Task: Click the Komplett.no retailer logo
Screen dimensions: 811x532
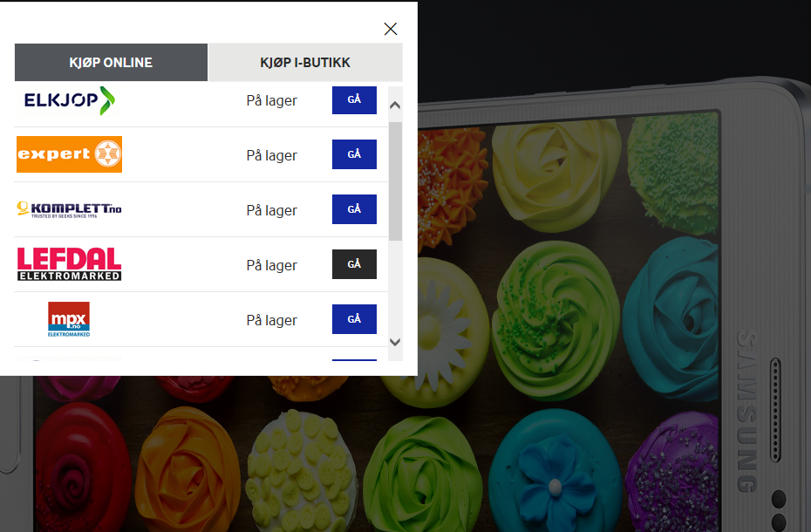Action: 69,209
